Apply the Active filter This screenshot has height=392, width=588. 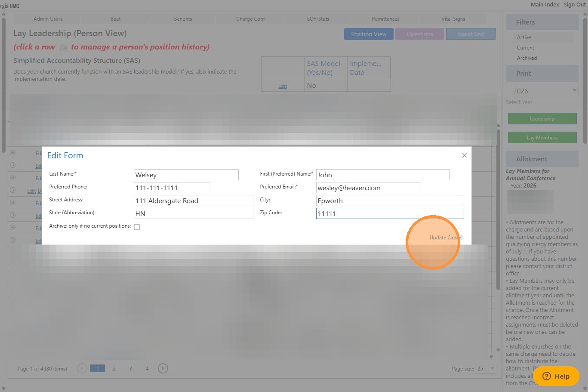(524, 37)
